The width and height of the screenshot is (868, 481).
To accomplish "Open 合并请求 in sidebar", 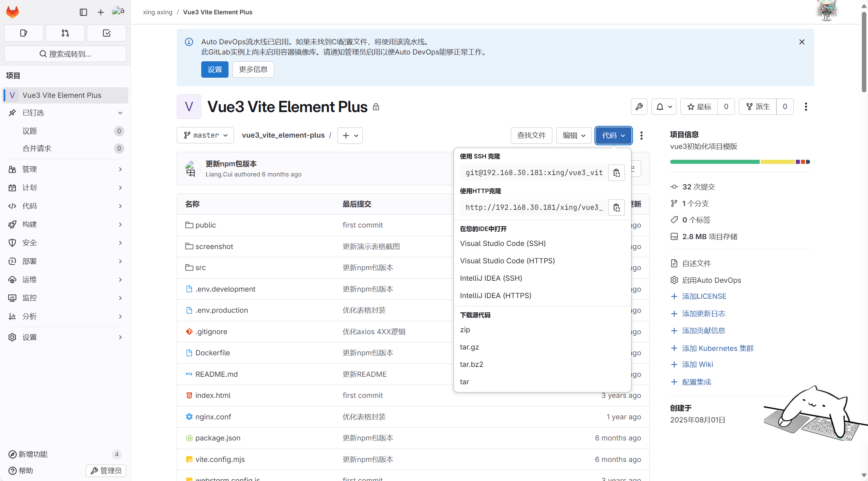I will pyautogui.click(x=65, y=149).
